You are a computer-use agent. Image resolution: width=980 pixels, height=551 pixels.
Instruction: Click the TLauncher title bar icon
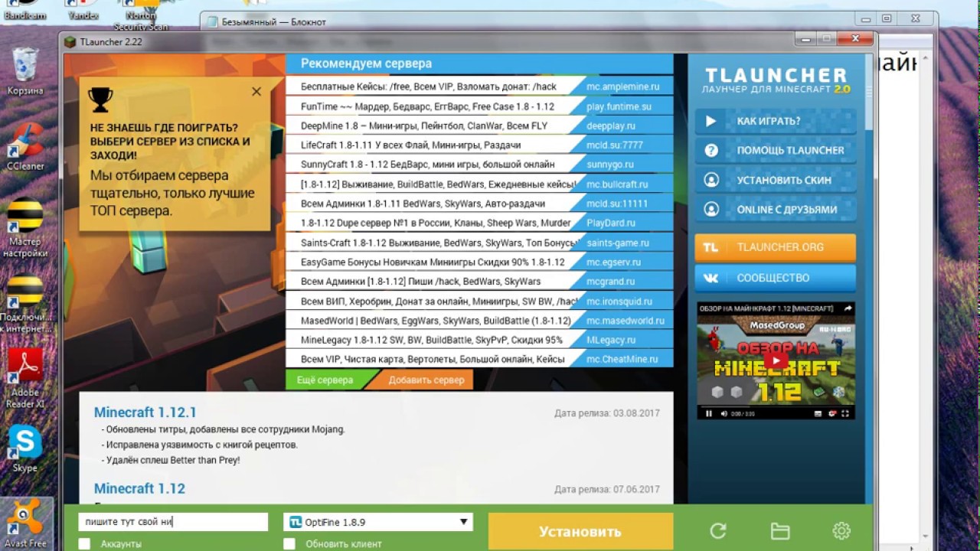70,42
